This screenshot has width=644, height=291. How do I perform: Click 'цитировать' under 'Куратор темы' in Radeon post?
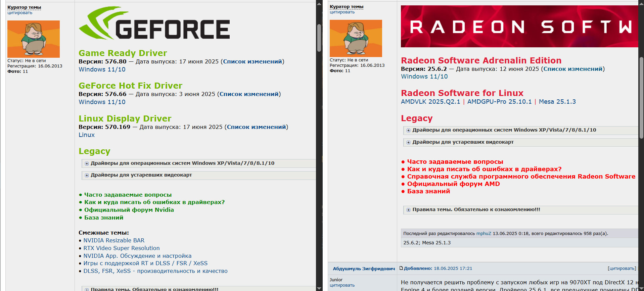(342, 12)
